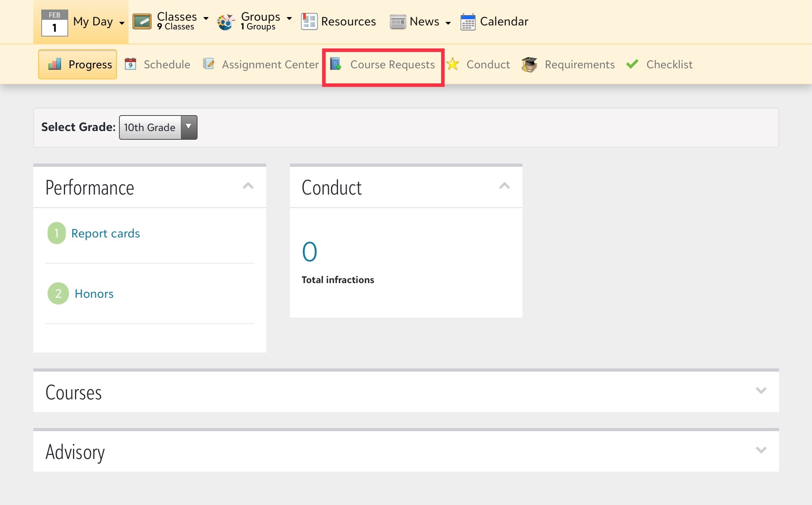Screen dimensions: 812x505
Task: Click the green circle numbered 1
Action: [x=57, y=233]
